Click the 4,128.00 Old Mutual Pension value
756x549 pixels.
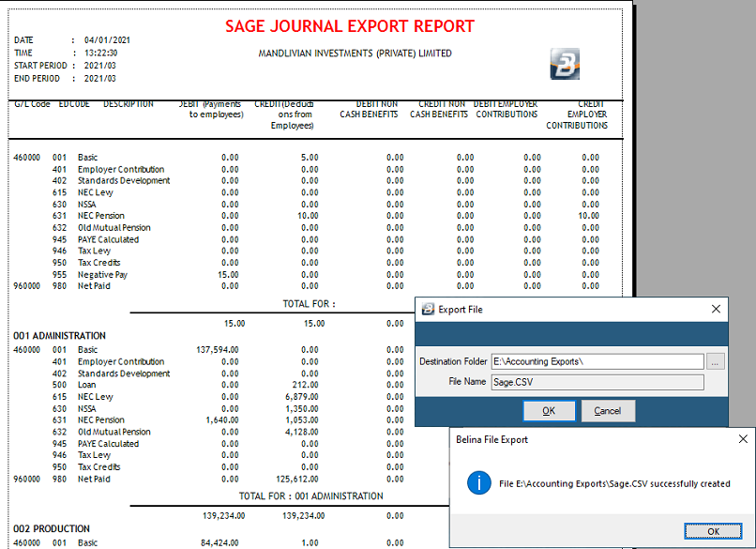(302, 432)
